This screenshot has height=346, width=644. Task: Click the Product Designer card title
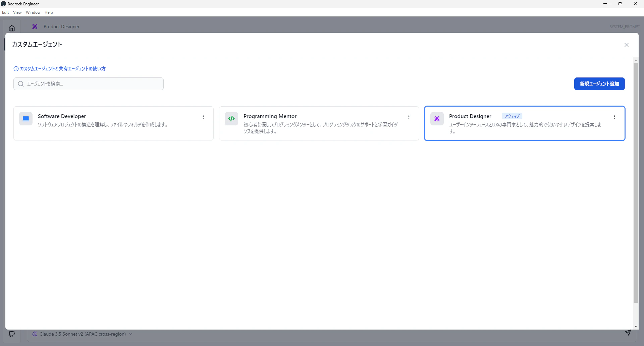click(x=470, y=116)
